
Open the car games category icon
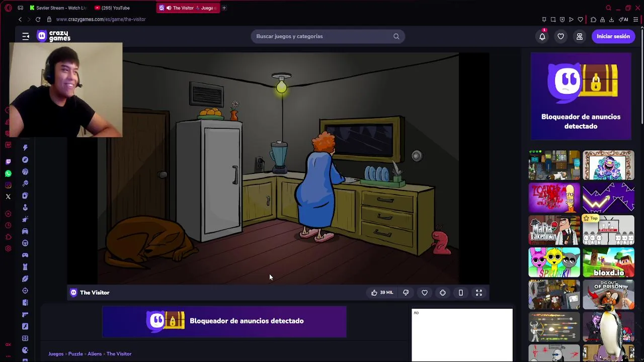pos(25,231)
